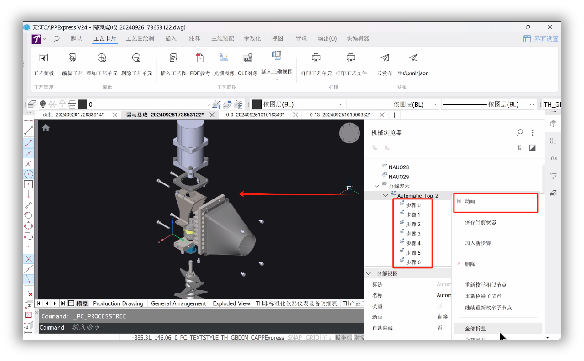584x361 pixels.
Task: Toggle the layer lightbulb on/off icon
Action: tap(43, 104)
